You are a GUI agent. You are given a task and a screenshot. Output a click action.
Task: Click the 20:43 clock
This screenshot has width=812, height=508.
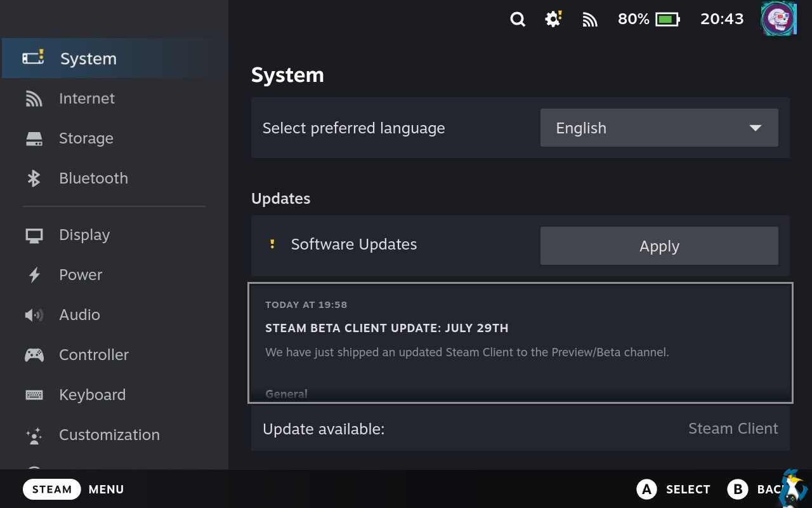coord(722,19)
